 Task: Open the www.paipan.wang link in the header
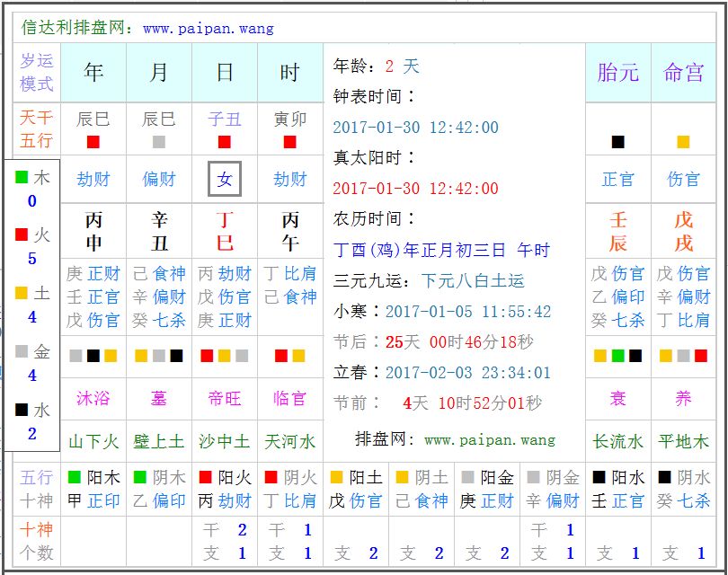pos(208,28)
